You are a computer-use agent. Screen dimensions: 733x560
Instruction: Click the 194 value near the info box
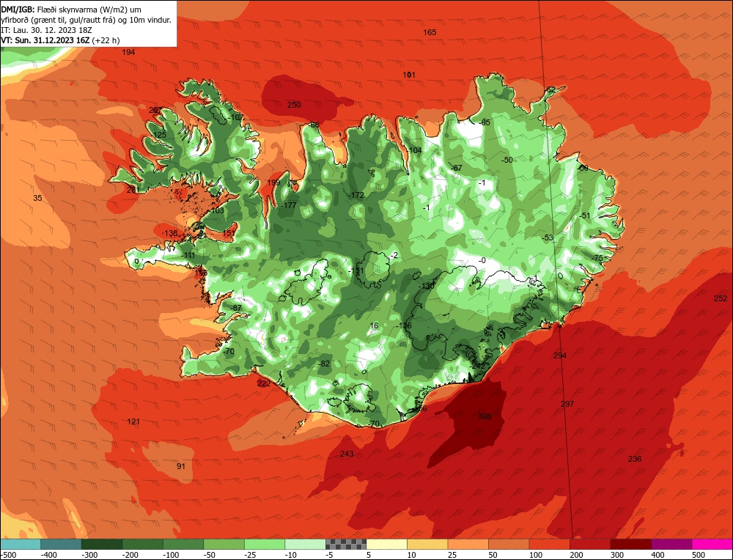(128, 52)
